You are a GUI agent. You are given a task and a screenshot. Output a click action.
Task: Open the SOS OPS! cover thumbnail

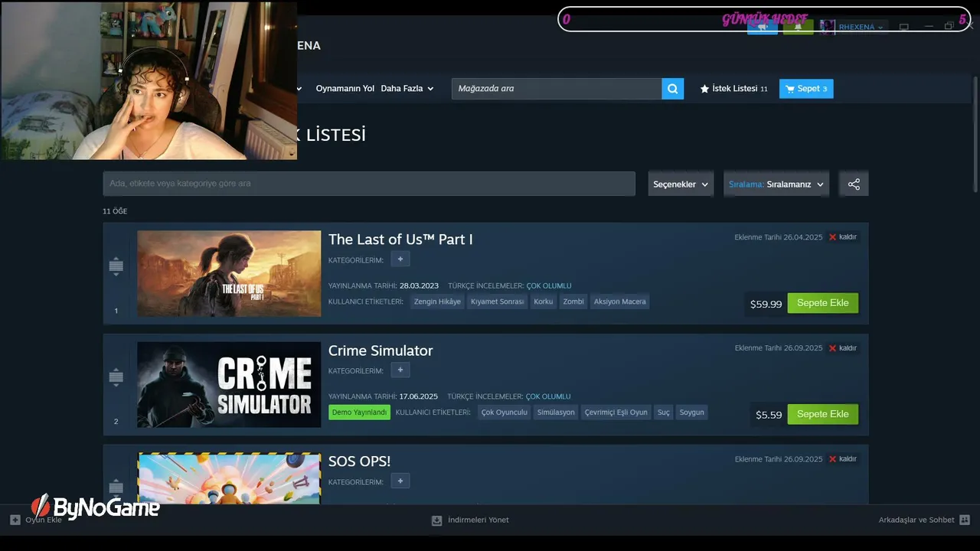[x=229, y=478]
